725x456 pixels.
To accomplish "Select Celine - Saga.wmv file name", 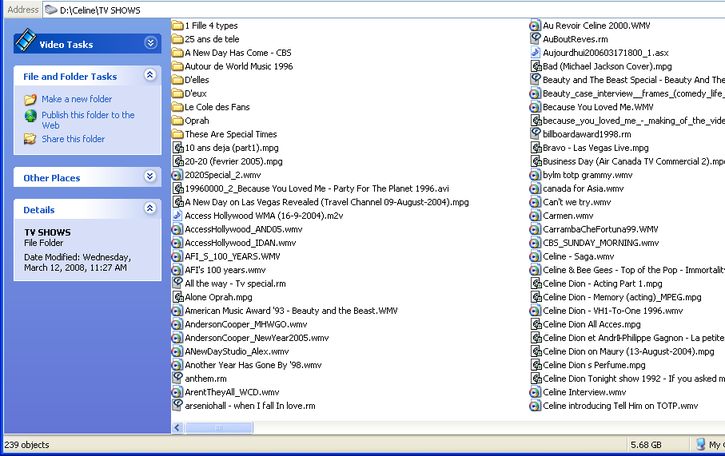I will pyautogui.click(x=578, y=256).
